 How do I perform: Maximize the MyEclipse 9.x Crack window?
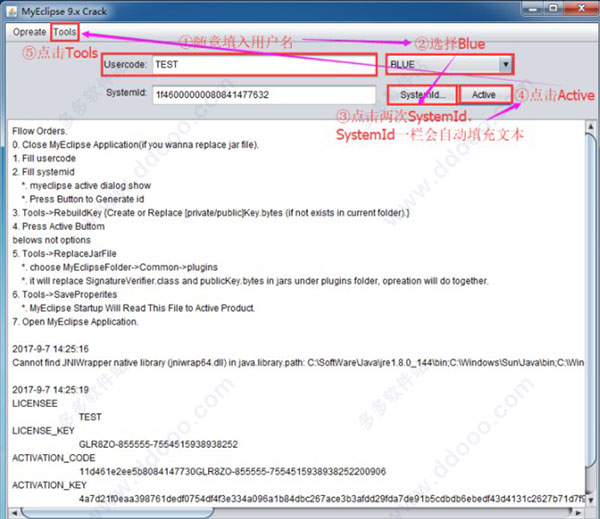553,8
